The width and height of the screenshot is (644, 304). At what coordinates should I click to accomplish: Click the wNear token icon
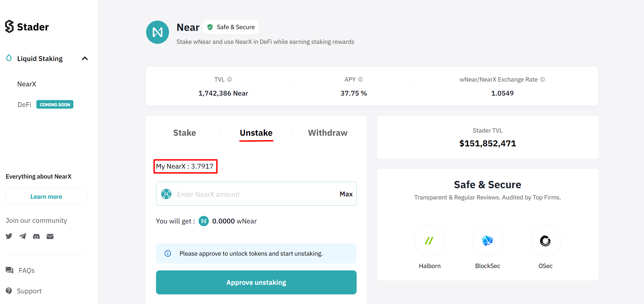point(204,221)
